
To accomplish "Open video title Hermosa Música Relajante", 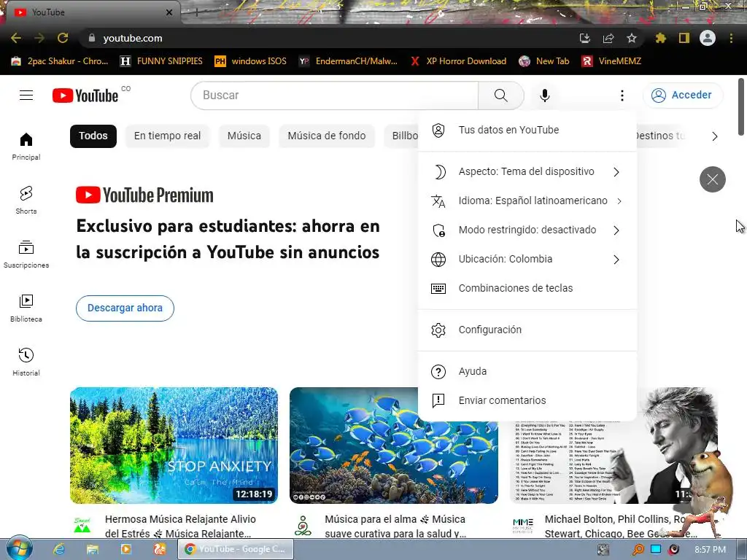I will (x=181, y=526).
